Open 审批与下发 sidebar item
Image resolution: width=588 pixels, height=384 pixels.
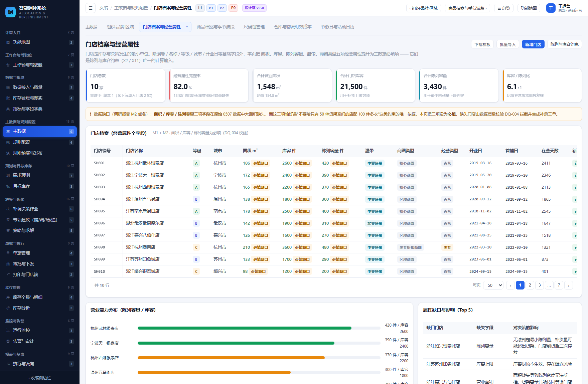click(40, 264)
